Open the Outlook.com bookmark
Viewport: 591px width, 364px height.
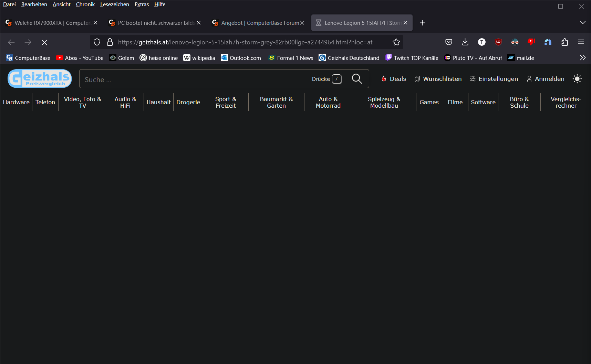[241, 58]
